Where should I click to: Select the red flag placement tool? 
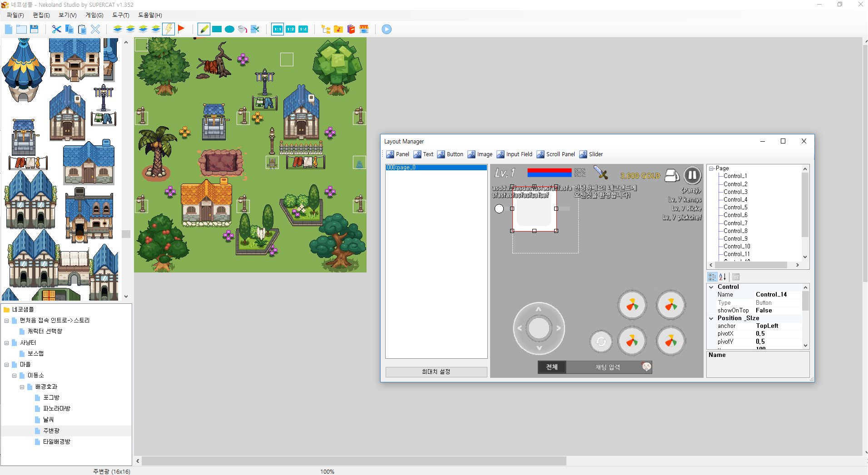click(181, 29)
